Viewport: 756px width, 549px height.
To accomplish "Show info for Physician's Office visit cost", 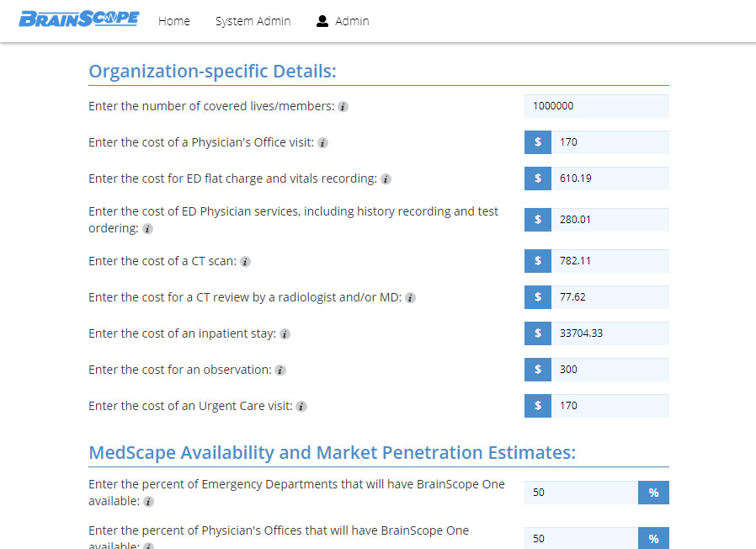I will pyautogui.click(x=322, y=143).
